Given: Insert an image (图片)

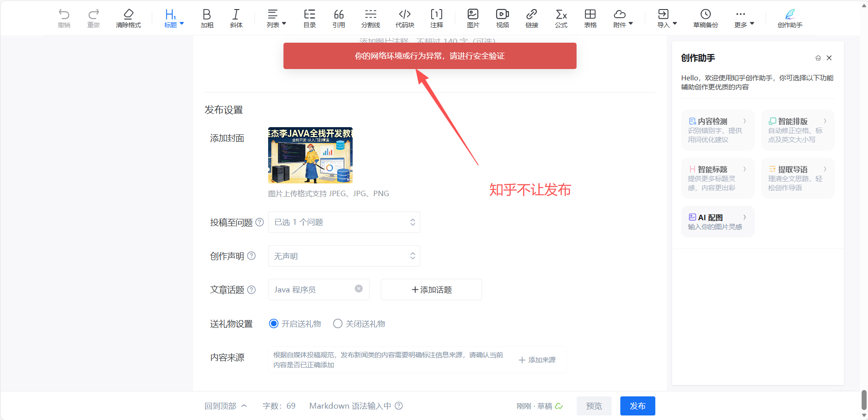Looking at the screenshot, I should click(473, 19).
